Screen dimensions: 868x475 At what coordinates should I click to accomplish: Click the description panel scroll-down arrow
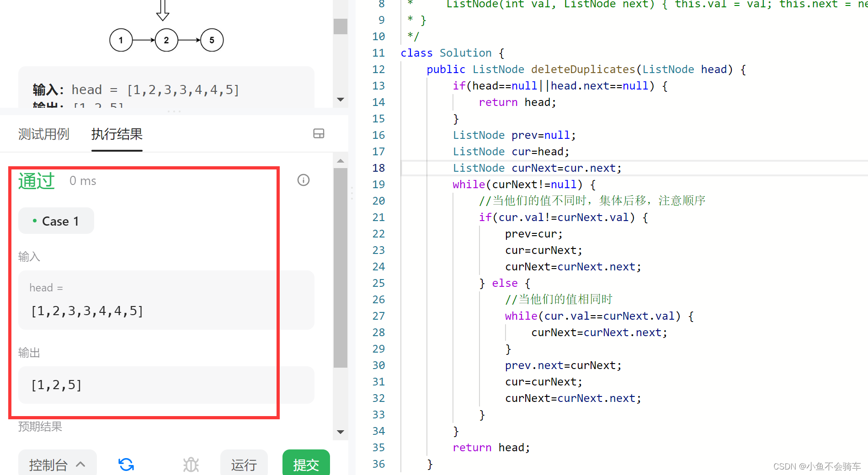tap(341, 99)
